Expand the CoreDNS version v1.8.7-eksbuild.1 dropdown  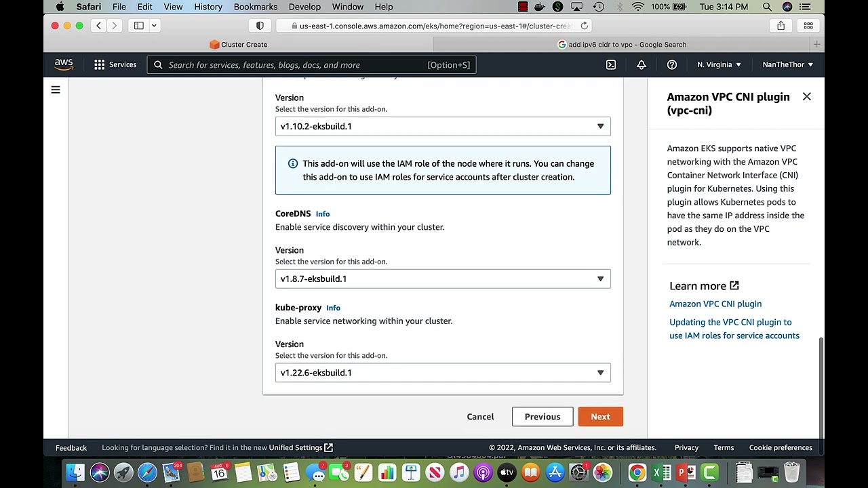[443, 279]
